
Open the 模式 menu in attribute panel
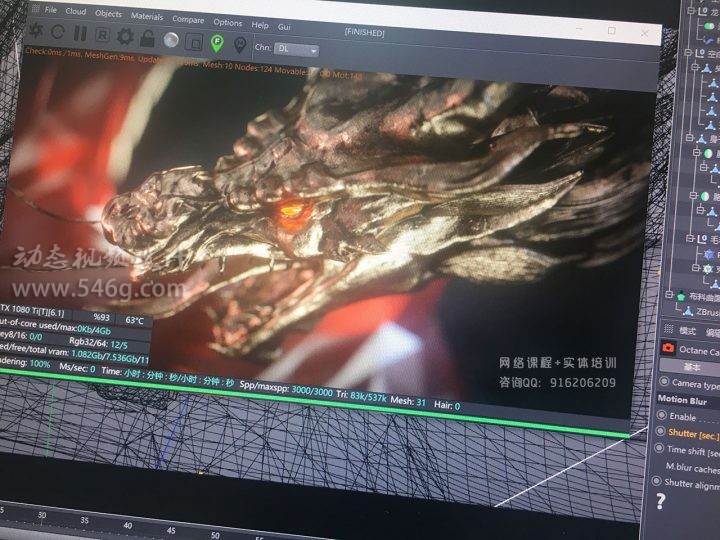tap(687, 331)
